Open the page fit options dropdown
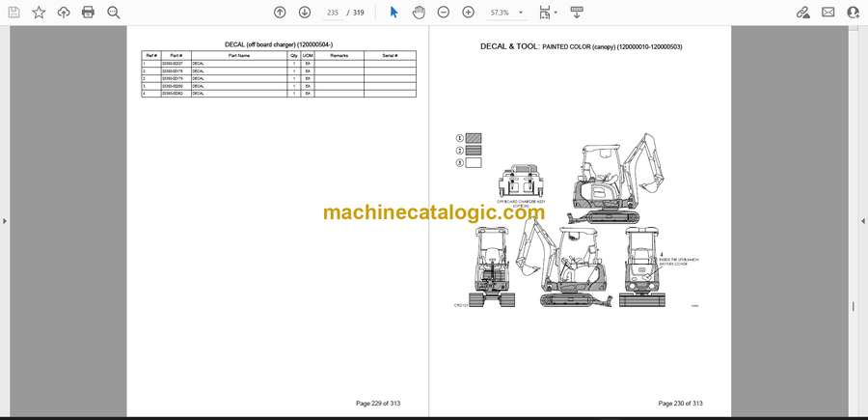 tap(548, 13)
